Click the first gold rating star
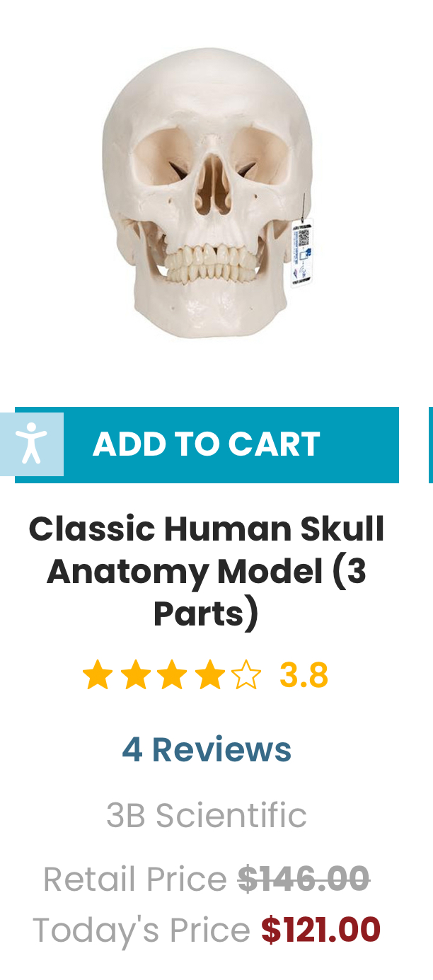This screenshot has height=980, width=433. click(x=97, y=674)
